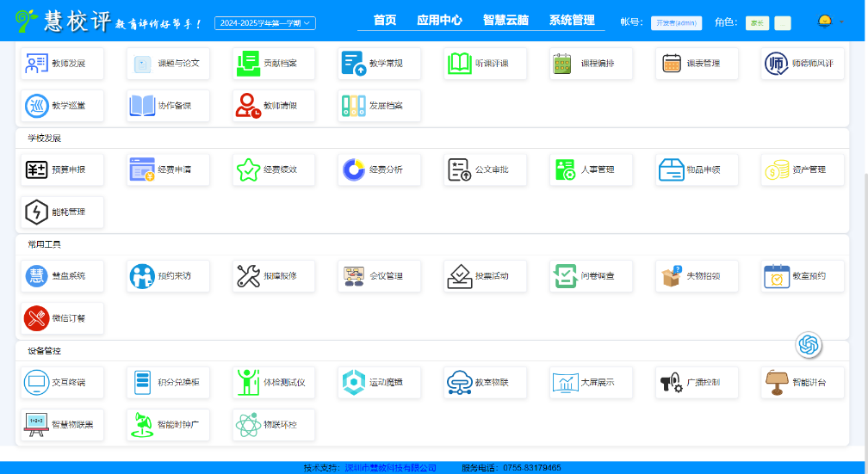Image resolution: width=868 pixels, height=474 pixels.
Task: Open the floating AI assistant icon
Action: pyautogui.click(x=809, y=345)
